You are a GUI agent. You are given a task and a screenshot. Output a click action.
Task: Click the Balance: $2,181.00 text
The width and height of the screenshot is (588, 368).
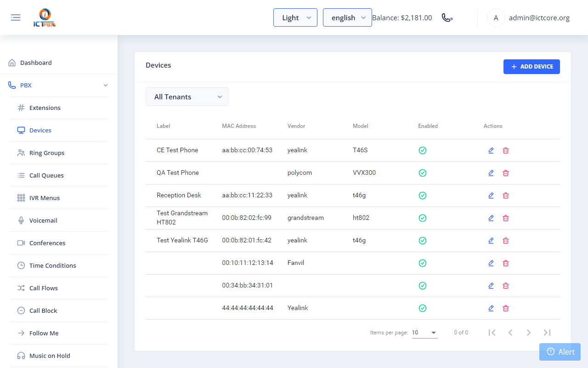pyautogui.click(x=402, y=18)
